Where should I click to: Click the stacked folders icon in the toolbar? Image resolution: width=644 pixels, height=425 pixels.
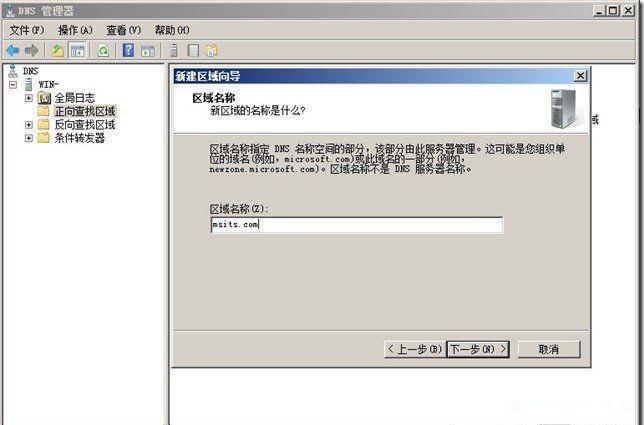[x=212, y=51]
